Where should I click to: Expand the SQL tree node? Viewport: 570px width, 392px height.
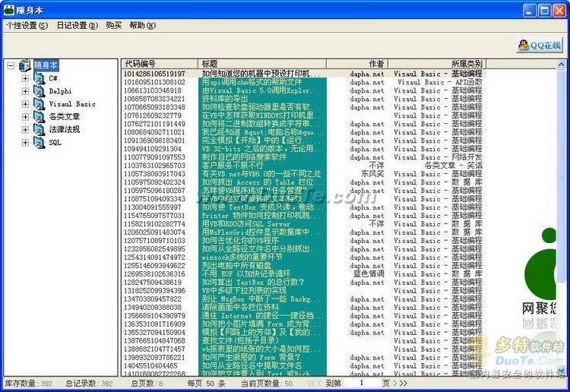coord(25,142)
